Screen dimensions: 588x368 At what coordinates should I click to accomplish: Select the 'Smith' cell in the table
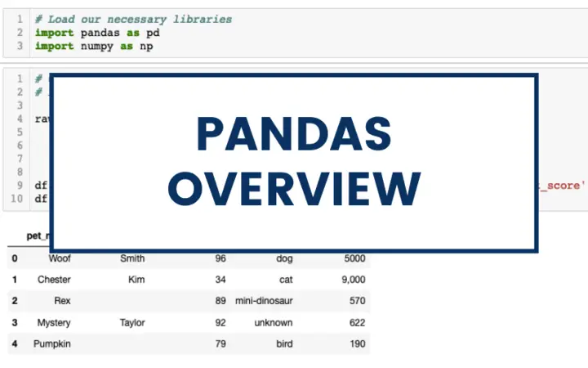132,258
